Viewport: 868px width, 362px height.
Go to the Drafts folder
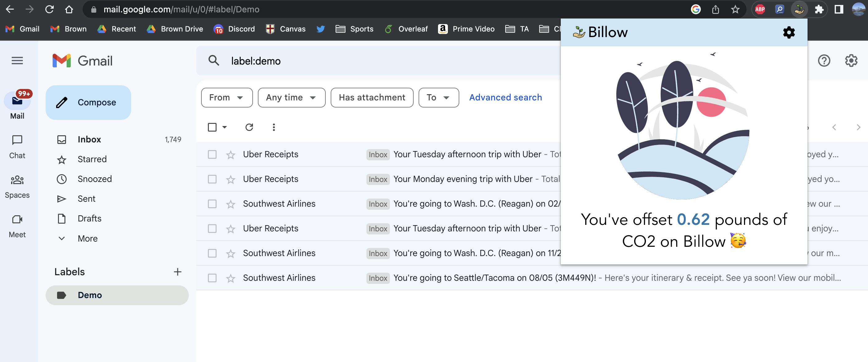(89, 219)
